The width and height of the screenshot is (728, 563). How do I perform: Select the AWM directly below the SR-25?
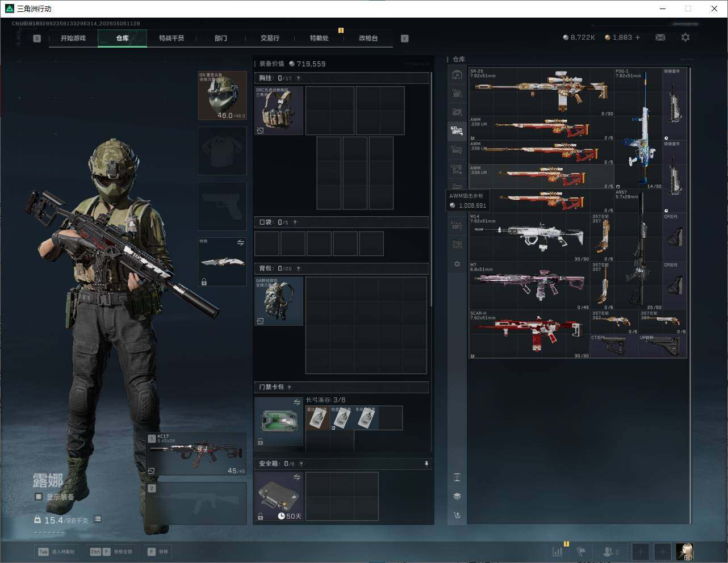(541, 128)
